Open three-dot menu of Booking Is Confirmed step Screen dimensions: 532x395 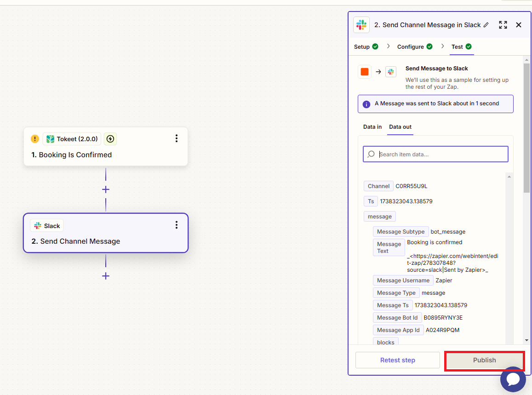tap(177, 138)
